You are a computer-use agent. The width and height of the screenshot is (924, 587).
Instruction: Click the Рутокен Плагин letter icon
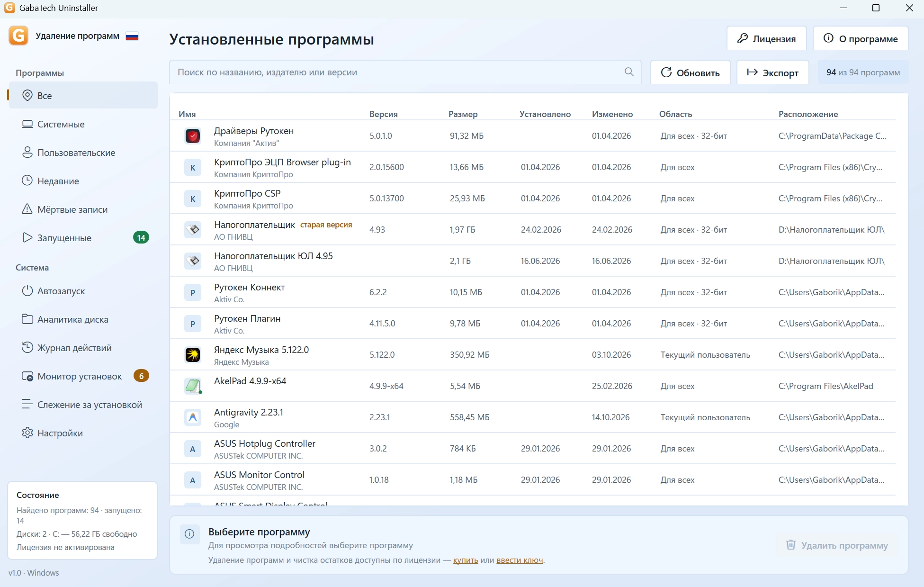(193, 324)
